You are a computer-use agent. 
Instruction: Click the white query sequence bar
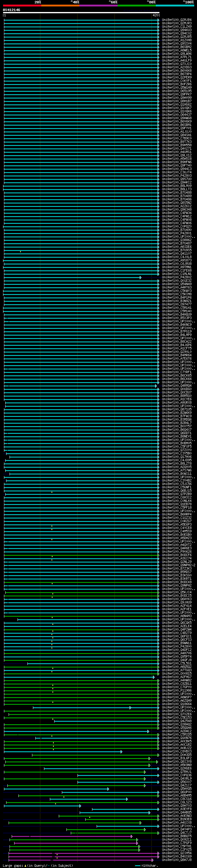81,12
